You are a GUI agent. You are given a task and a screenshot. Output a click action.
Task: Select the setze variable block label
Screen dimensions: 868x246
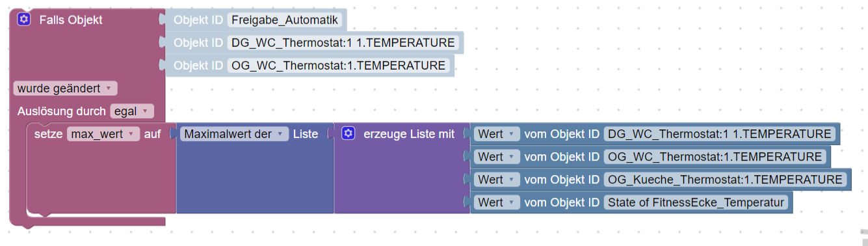click(48, 134)
